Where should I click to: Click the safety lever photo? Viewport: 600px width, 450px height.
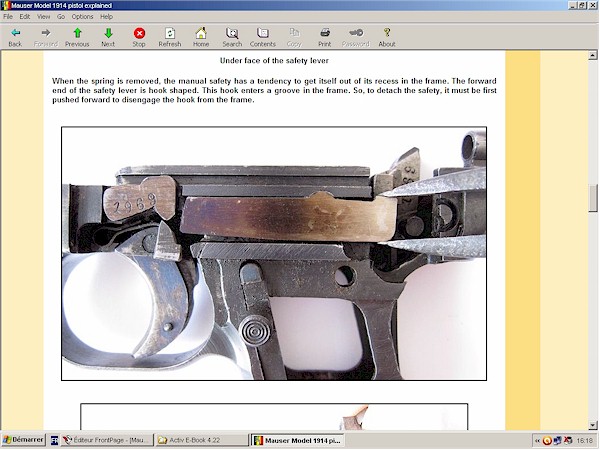pos(274,253)
